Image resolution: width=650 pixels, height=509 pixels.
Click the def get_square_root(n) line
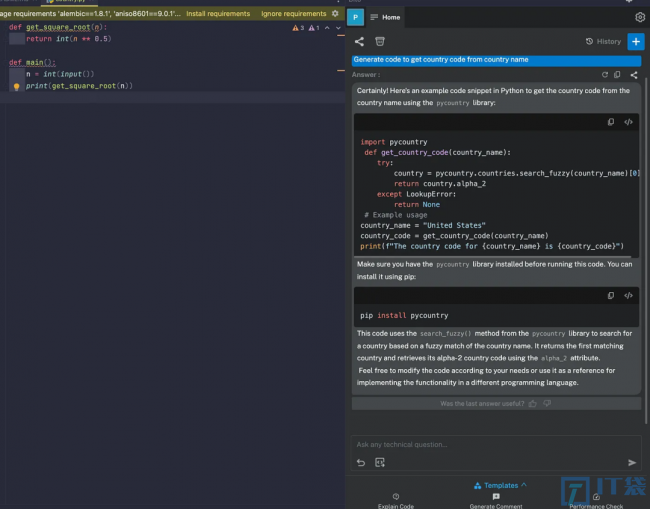(x=58, y=27)
